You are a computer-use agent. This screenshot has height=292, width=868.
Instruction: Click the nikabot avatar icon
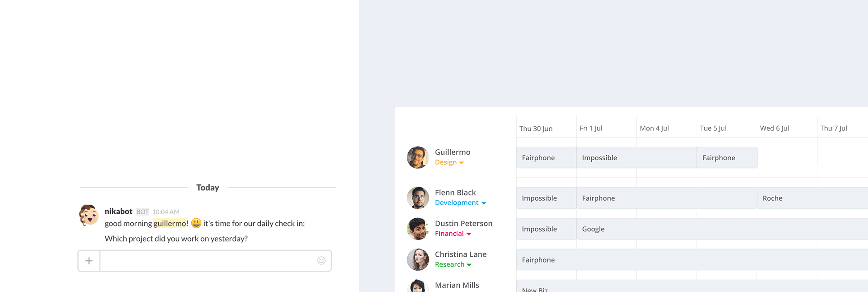tap(89, 215)
